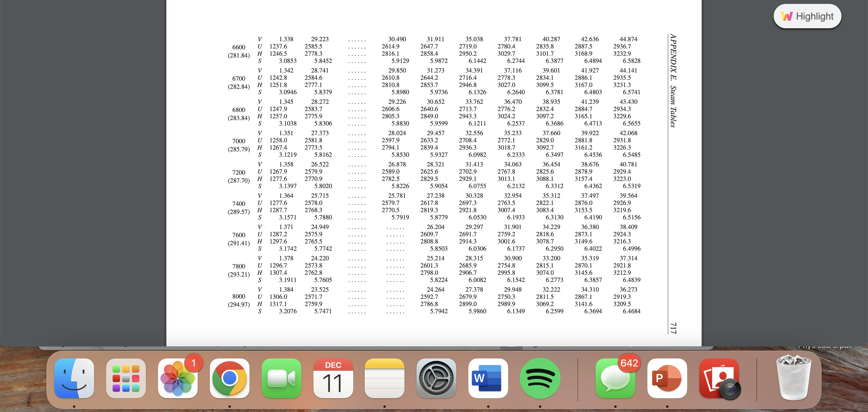Viewport: 868px width, 412px height.
Task: Click the 8000 pressure row label
Action: 239,296
